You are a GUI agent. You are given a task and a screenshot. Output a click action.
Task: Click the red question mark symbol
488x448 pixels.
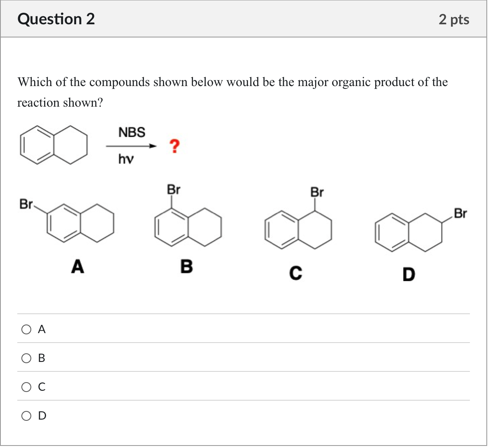pos(174,146)
